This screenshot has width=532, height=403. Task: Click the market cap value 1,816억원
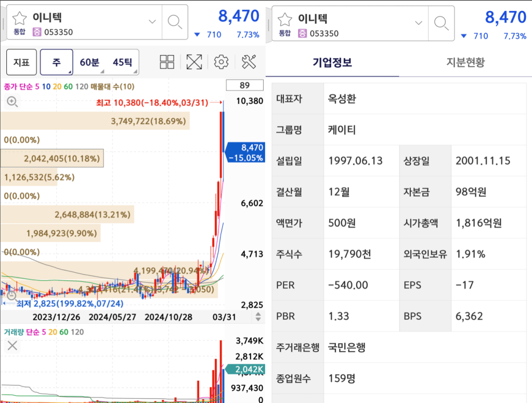point(479,223)
